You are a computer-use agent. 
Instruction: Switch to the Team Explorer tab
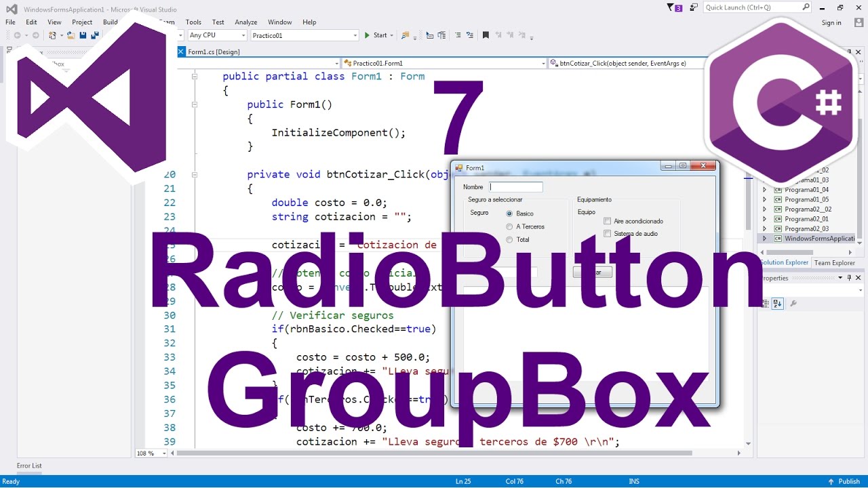tap(834, 263)
